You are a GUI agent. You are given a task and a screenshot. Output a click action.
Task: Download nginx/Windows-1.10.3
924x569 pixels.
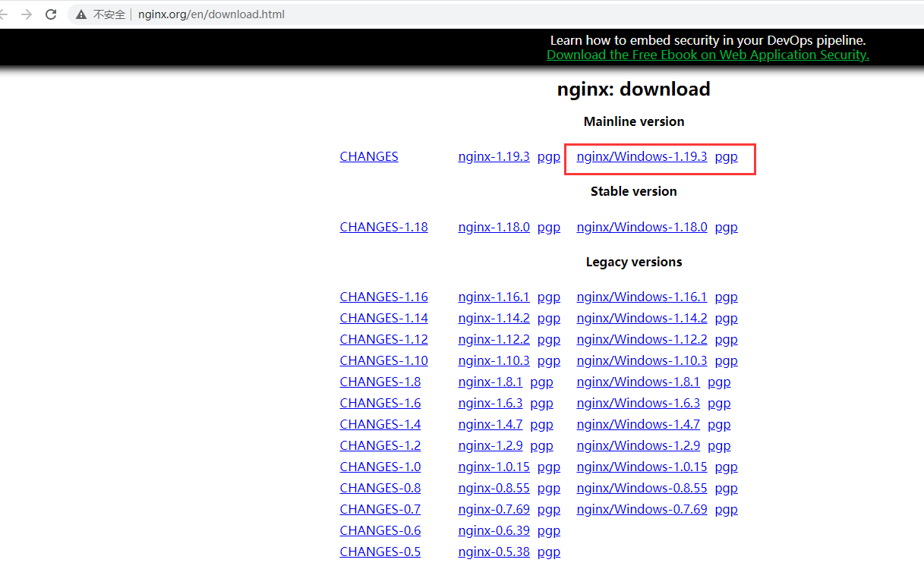pyautogui.click(x=642, y=360)
